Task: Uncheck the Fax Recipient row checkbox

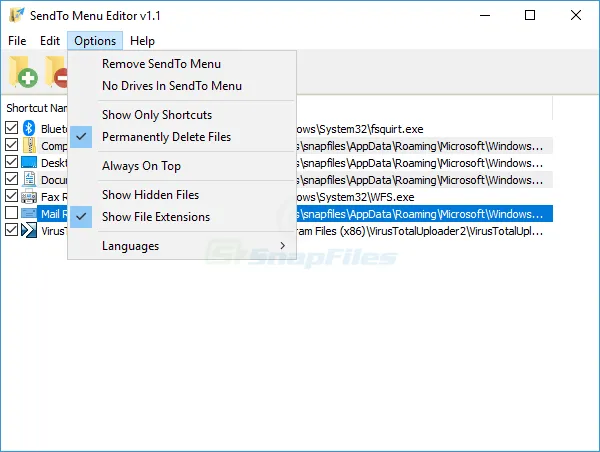Action: pos(11,196)
